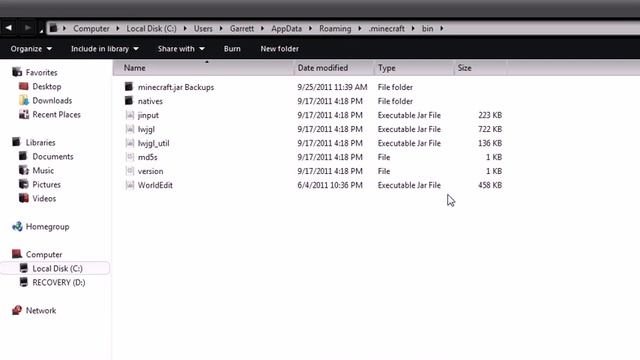Click the Network icon in sidebar
This screenshot has height=360, width=640.
17,310
